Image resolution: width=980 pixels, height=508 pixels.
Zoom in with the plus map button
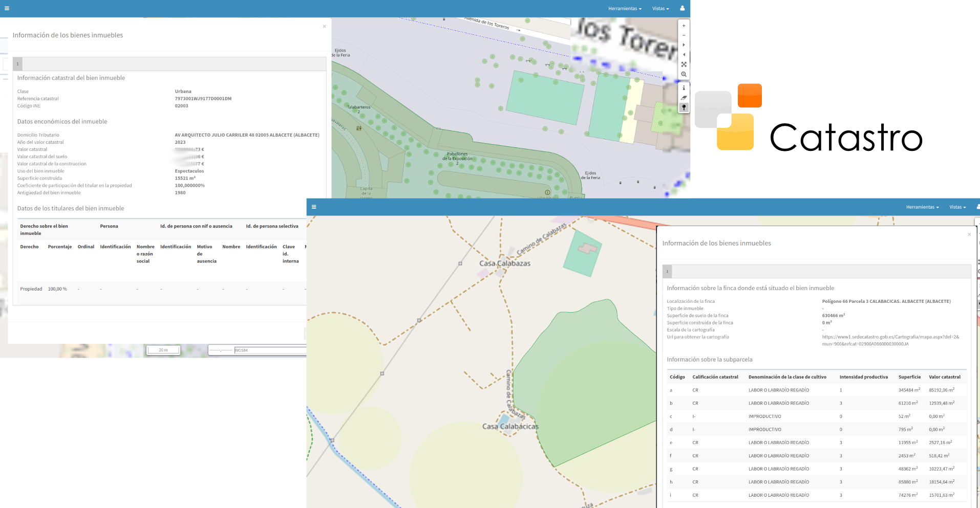click(x=684, y=26)
